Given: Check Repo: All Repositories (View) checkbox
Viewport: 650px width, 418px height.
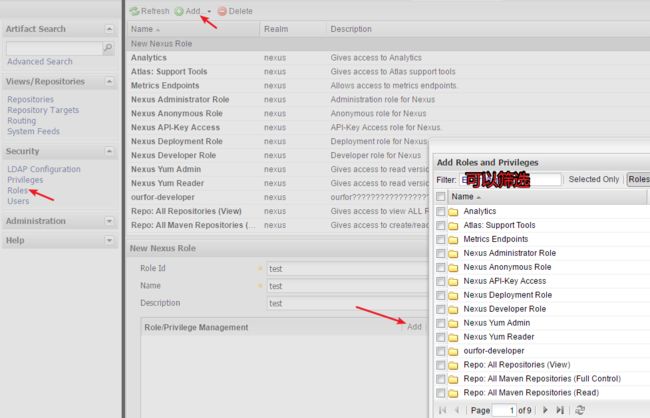Looking at the screenshot, I should click(441, 365).
